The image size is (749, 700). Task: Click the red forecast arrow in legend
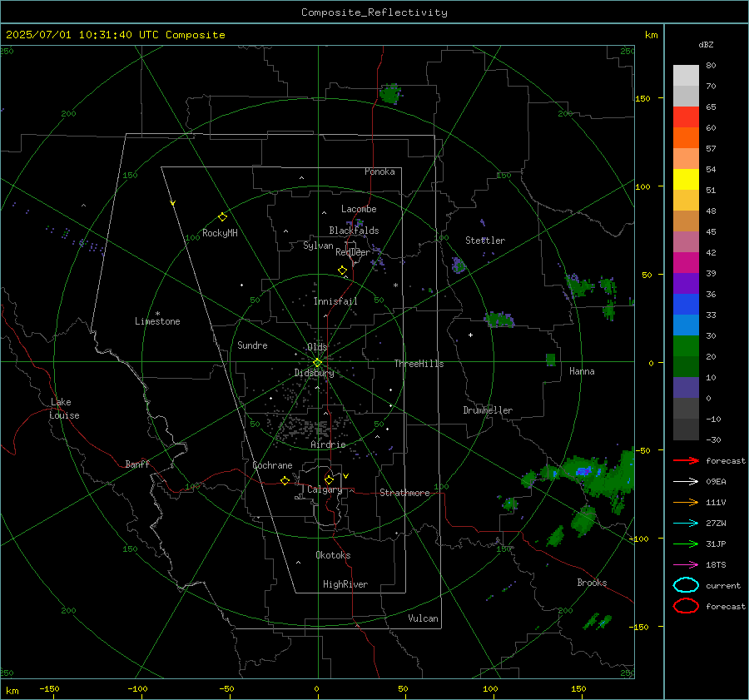[x=686, y=460]
